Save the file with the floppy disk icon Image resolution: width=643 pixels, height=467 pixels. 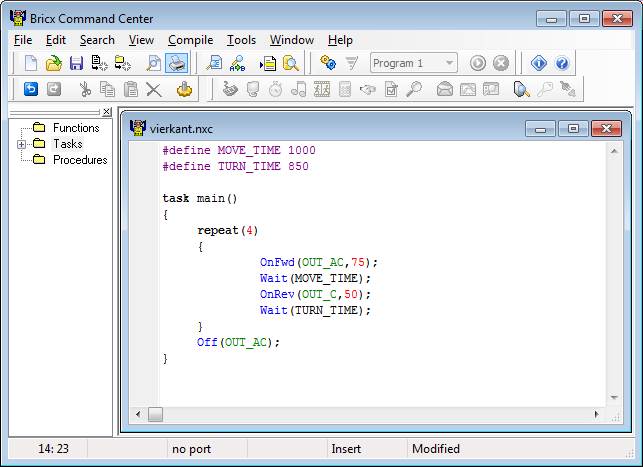pyautogui.click(x=76, y=64)
